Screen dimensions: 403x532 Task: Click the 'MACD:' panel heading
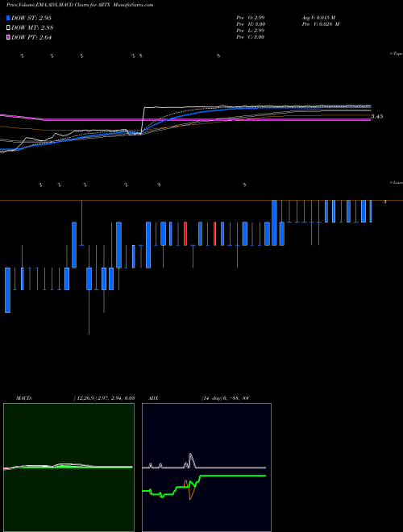(x=24, y=398)
